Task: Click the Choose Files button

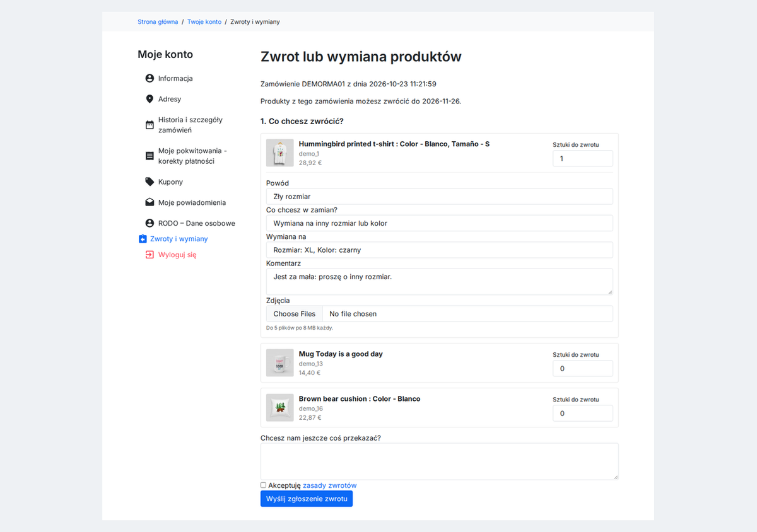Action: (295, 314)
